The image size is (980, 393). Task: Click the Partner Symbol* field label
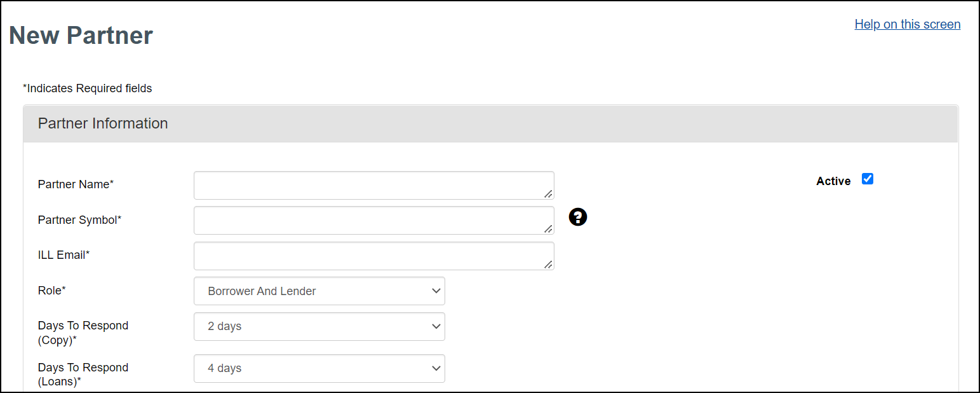79,220
